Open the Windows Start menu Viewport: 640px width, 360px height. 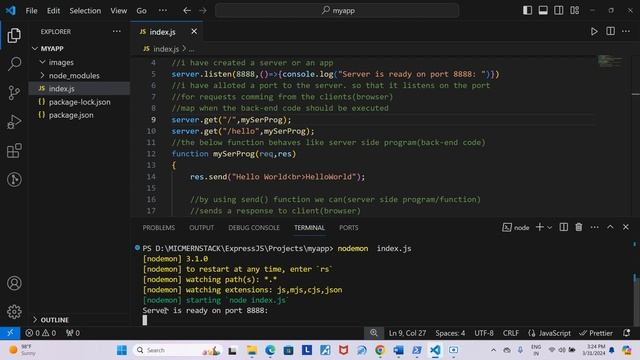122,350
